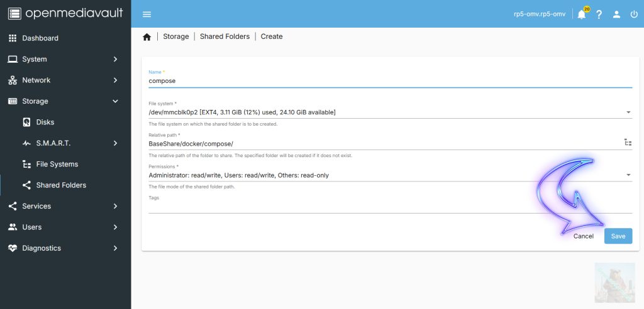Open the user account icon
The image size is (644, 309).
click(617, 14)
